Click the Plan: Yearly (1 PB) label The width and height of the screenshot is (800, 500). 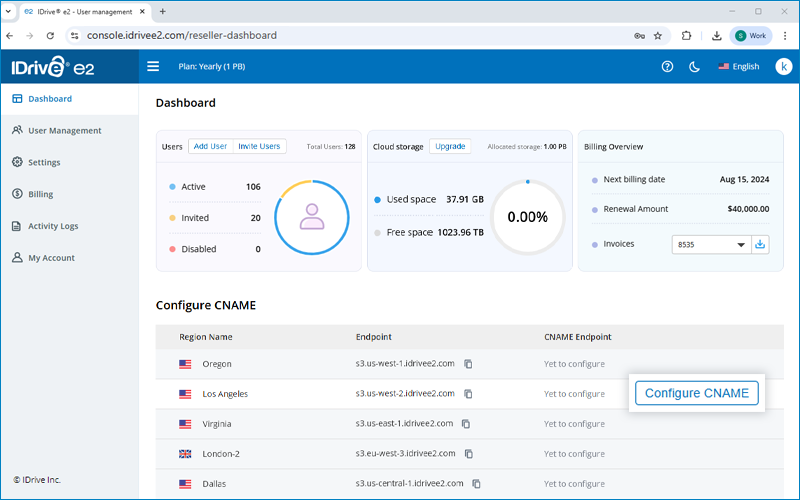point(212,66)
